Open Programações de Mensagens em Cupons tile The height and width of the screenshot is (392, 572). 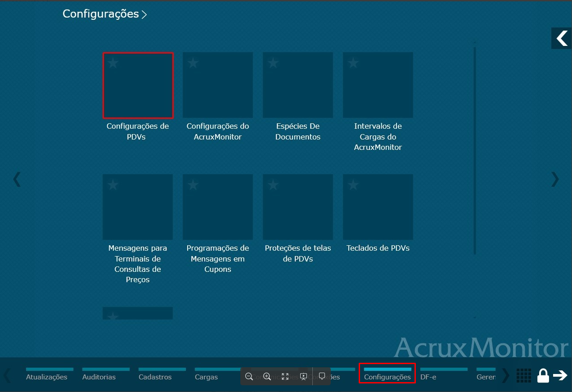tap(218, 207)
